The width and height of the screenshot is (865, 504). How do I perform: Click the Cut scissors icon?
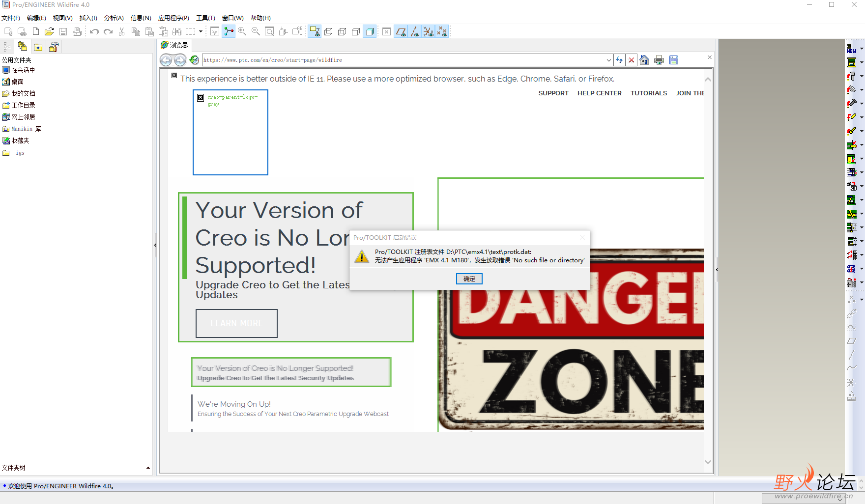pos(122,31)
